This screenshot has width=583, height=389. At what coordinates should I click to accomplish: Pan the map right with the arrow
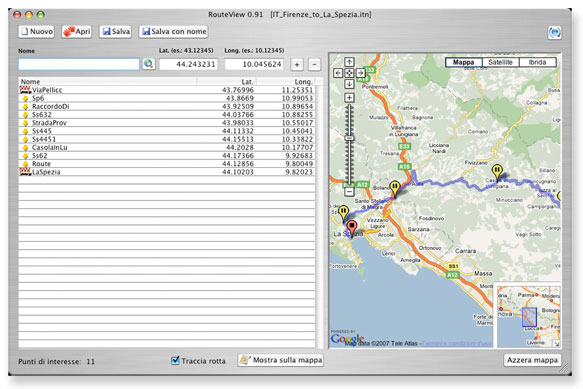coord(360,73)
